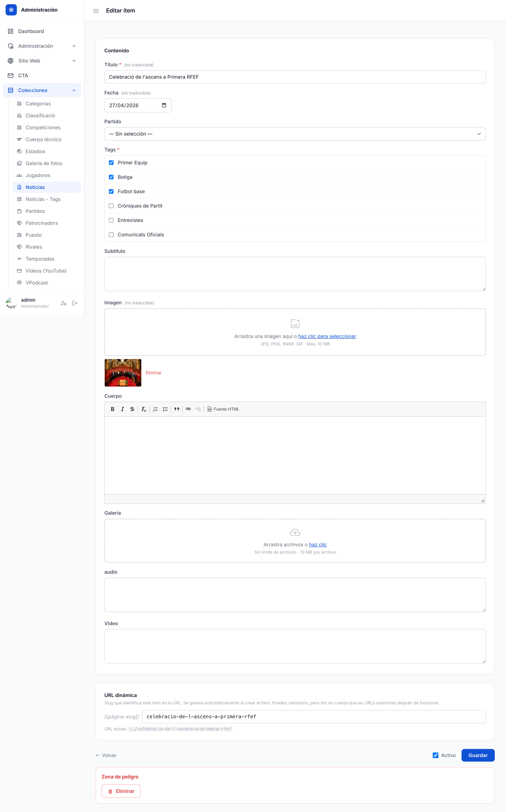This screenshot has height=812, width=506.
Task: Click the Título input field
Action: (295, 77)
